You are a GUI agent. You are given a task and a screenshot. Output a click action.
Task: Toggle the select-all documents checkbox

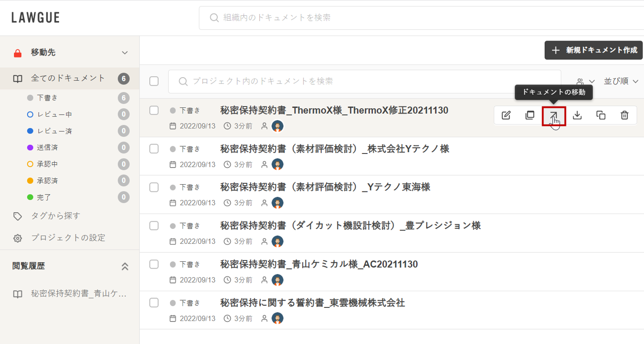(x=154, y=81)
